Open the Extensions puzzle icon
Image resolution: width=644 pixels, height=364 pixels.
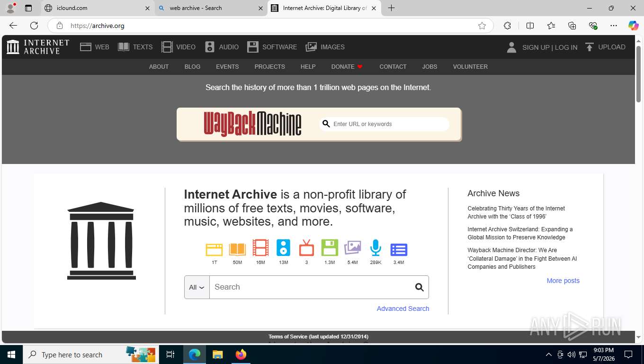coord(507,26)
